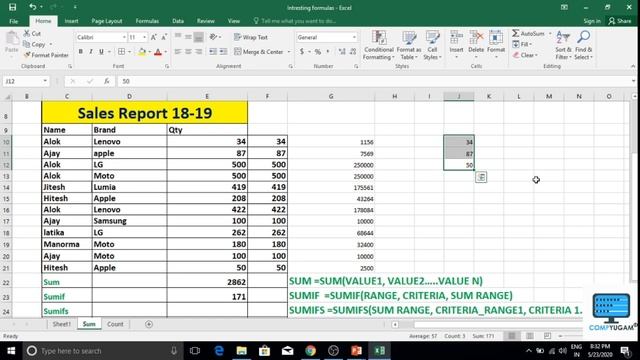640x360 pixels.
Task: Switch to the Sheet1 sheet tab
Action: [x=62, y=324]
